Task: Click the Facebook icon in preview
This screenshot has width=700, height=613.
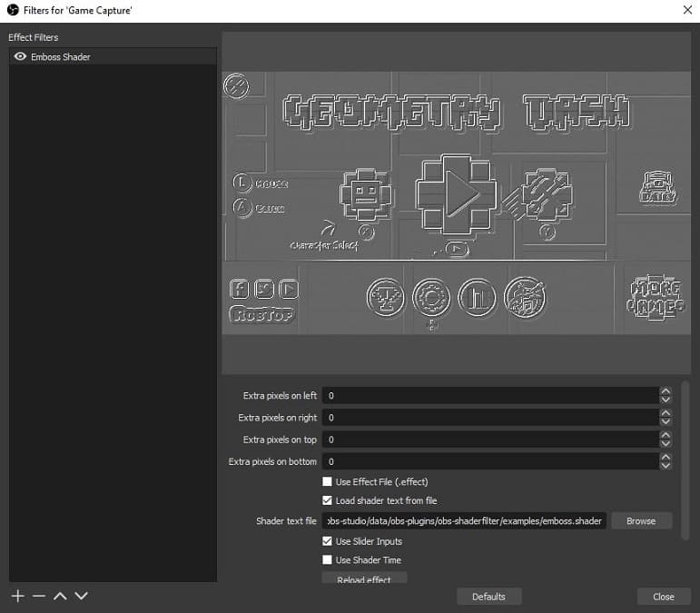Action: pyautogui.click(x=240, y=290)
